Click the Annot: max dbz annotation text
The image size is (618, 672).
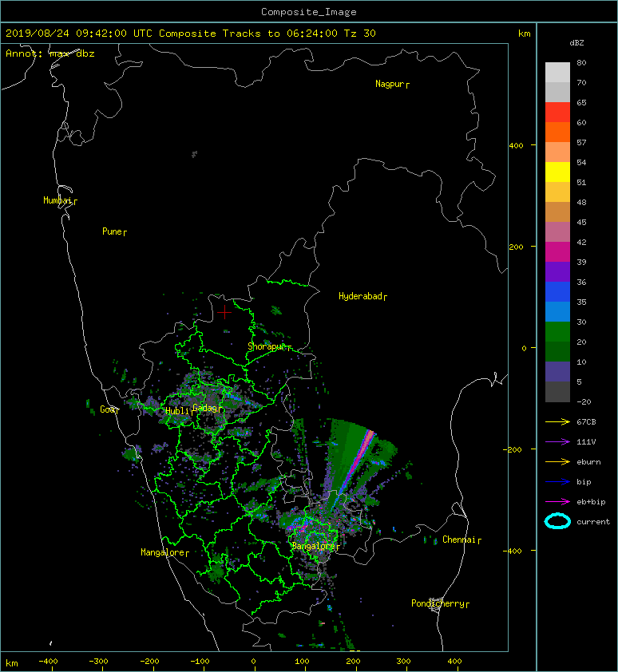coord(50,53)
